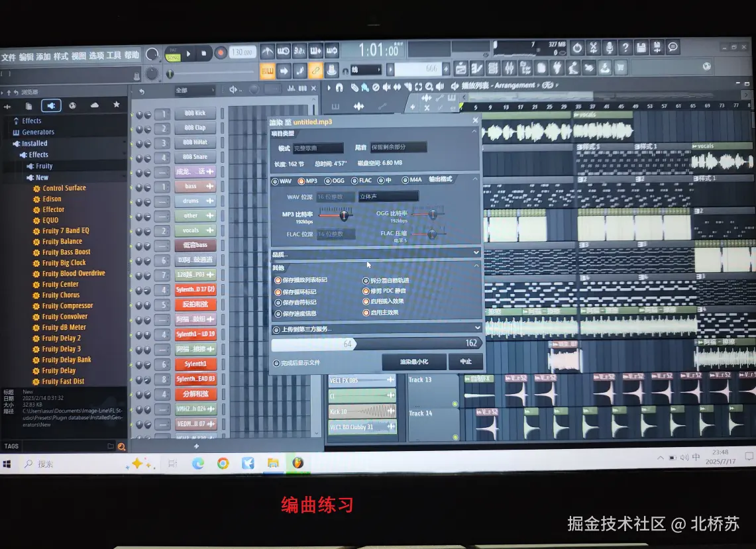Click the cloud icon in browser
The width and height of the screenshot is (756, 549).
[95, 105]
